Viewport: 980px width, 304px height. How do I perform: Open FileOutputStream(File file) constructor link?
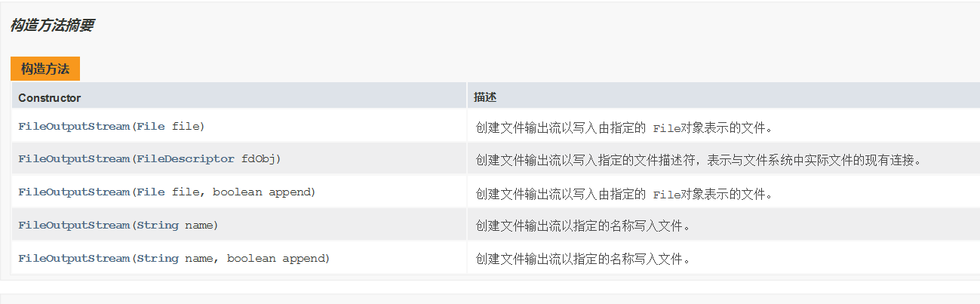click(74, 126)
